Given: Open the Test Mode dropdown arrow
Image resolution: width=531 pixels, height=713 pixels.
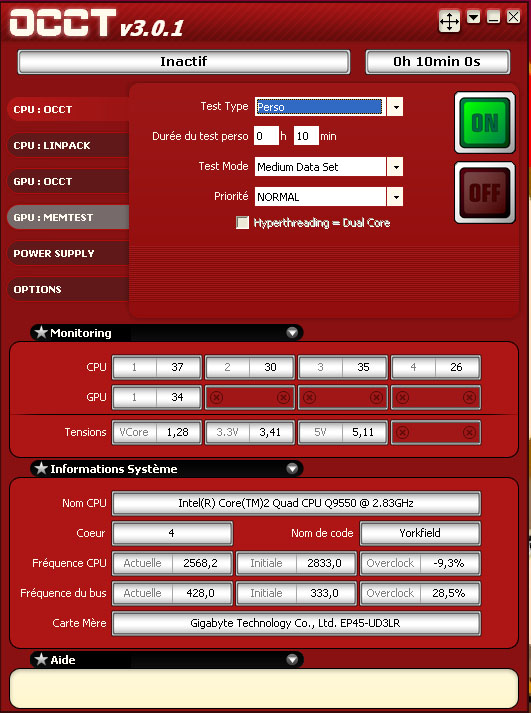Looking at the screenshot, I should (395, 167).
